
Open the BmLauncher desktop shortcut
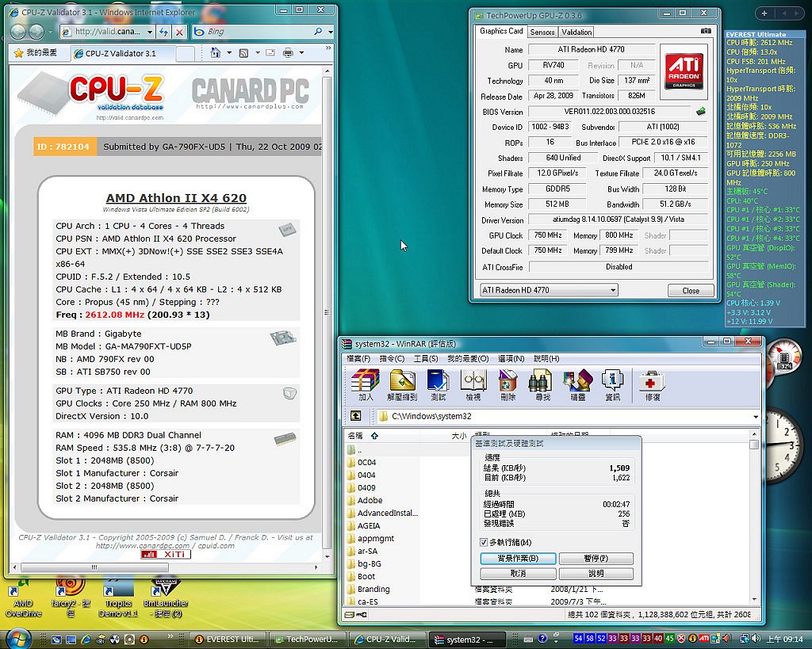165,599
